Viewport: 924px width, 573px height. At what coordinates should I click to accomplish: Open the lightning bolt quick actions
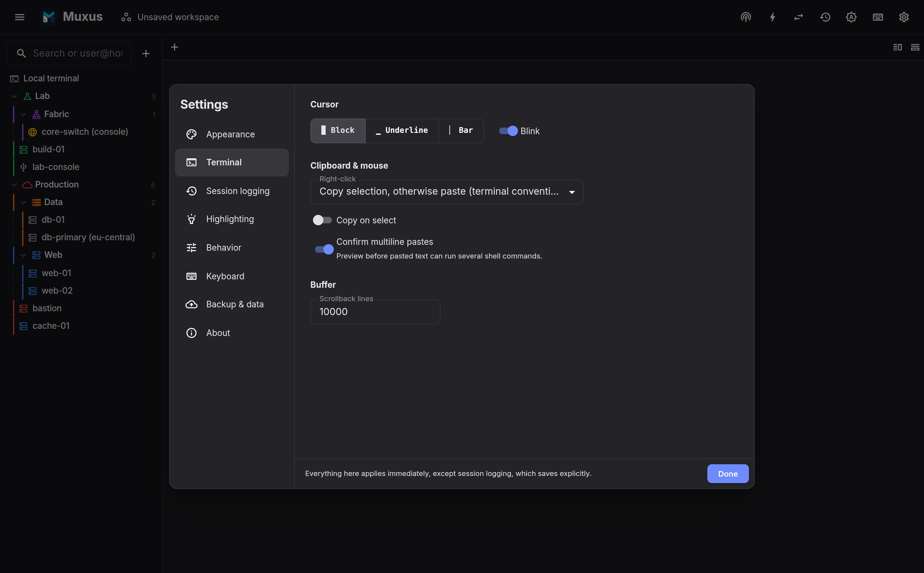coord(772,17)
